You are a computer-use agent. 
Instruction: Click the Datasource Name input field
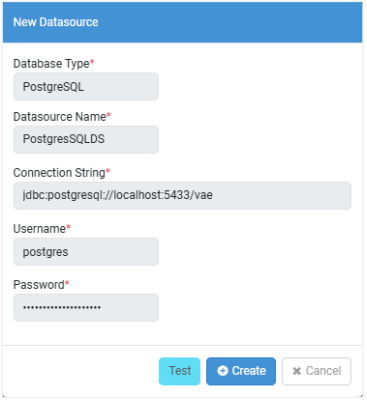click(86, 139)
